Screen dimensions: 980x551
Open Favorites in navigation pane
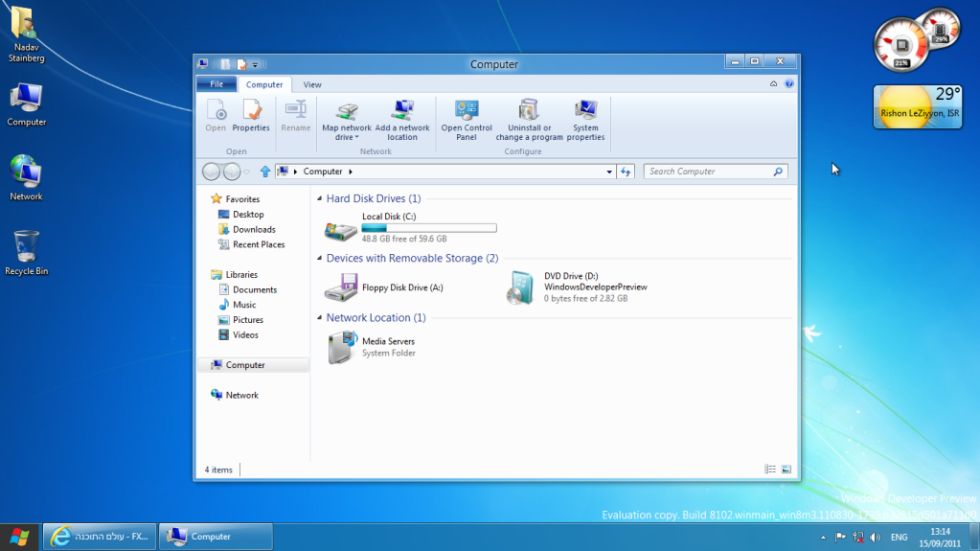(236, 199)
